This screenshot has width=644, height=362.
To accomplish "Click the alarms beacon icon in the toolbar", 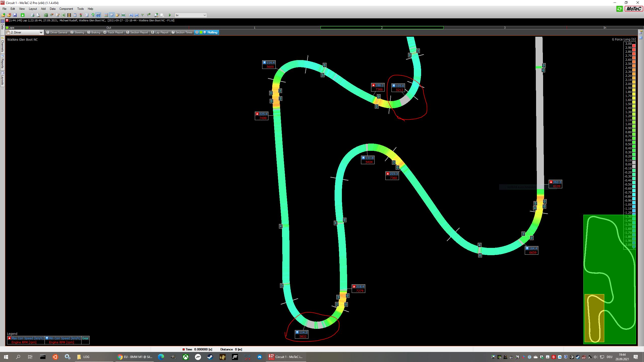I will (81, 15).
